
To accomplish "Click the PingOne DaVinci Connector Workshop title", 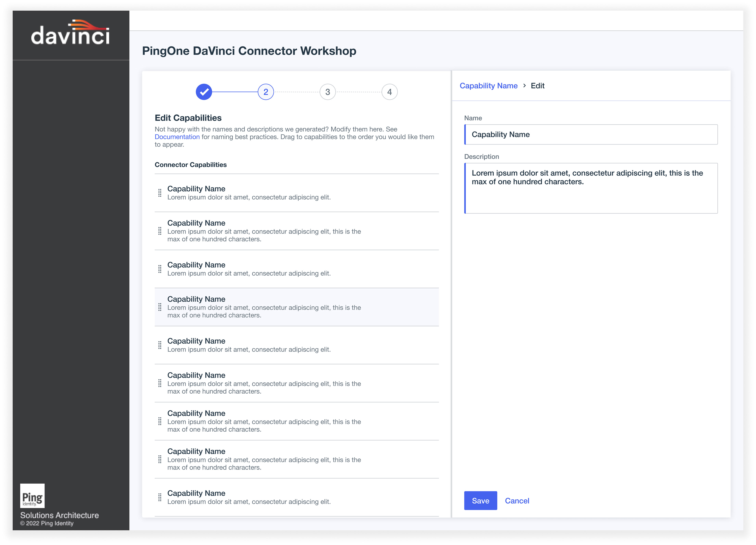I will coord(249,51).
